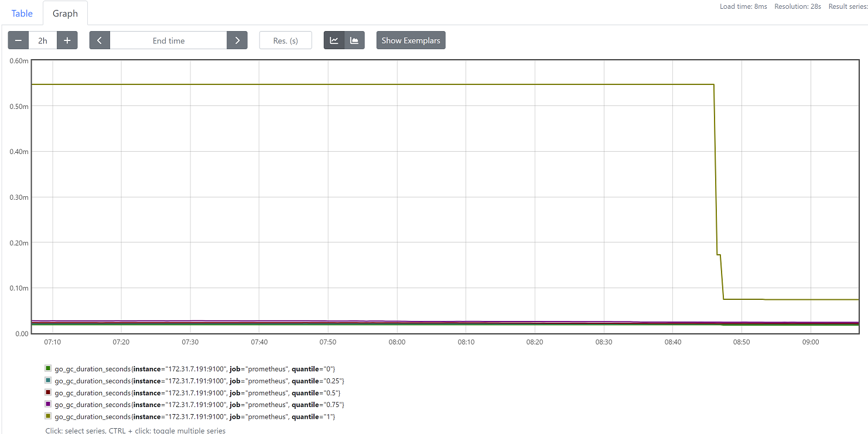
Task: Click the dark red swatch for quantile 0.5
Action: tap(49, 392)
